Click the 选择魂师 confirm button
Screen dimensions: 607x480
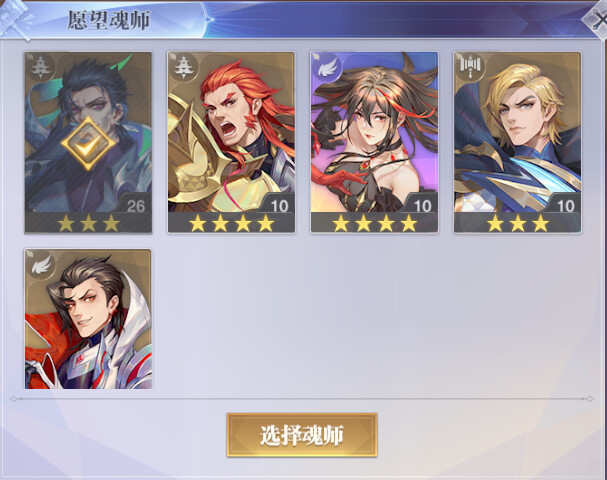coord(302,435)
